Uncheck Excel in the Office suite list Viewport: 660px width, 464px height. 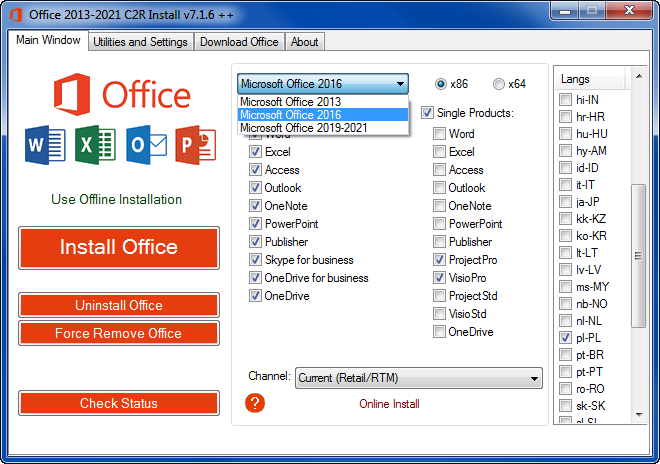click(x=255, y=152)
